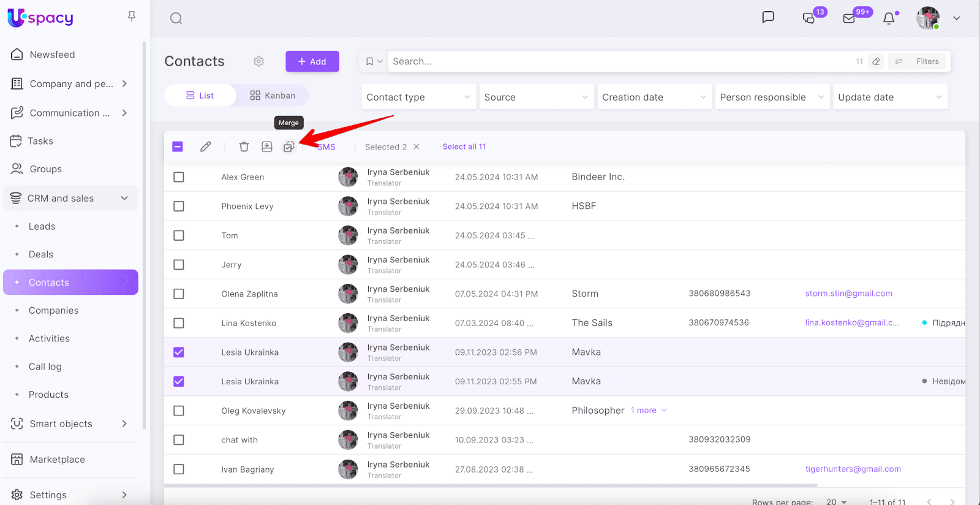Viewport: 980px width, 505px height.
Task: Open Contacts settings gear icon
Action: 258,61
